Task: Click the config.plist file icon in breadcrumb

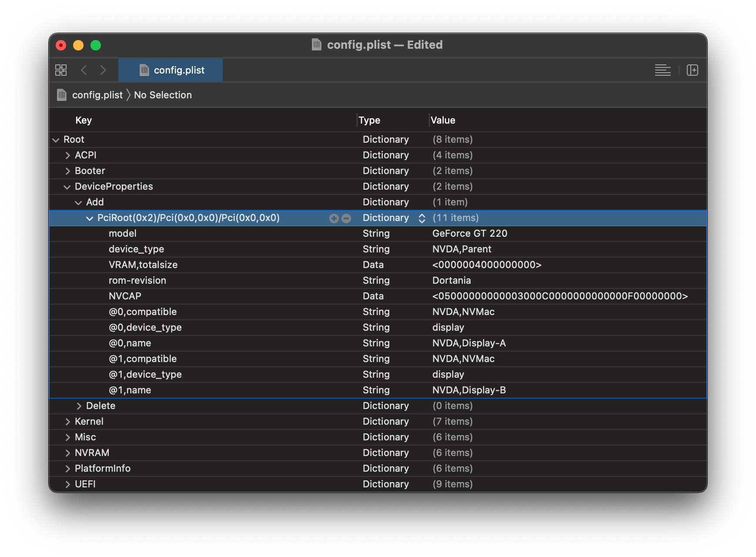Action: (62, 95)
